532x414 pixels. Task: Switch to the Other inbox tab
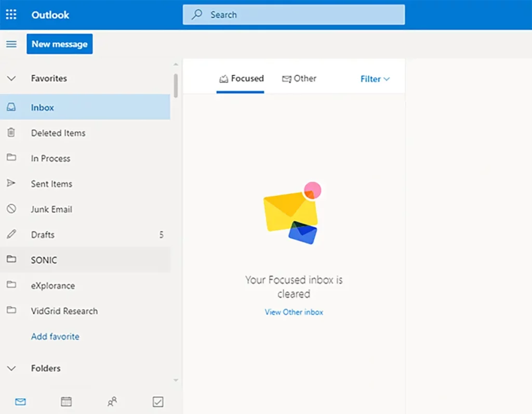click(x=299, y=79)
